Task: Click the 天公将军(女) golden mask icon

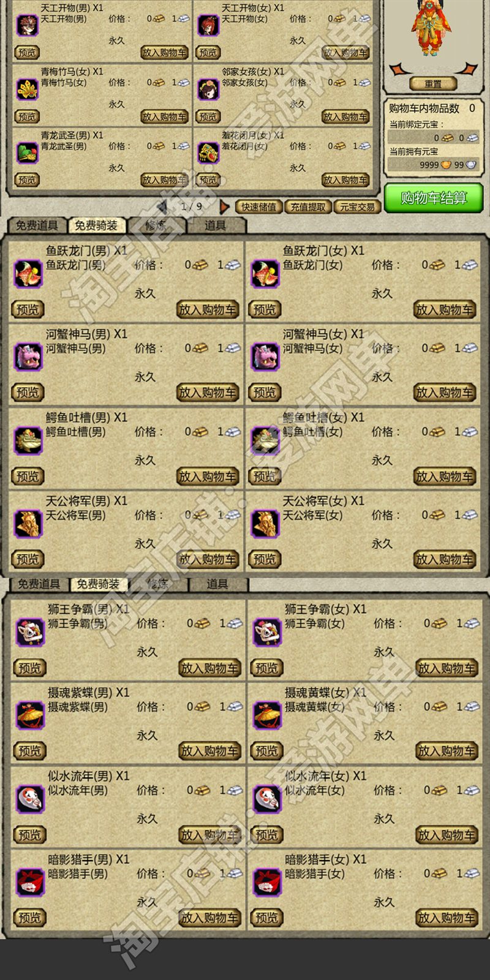Action: [x=265, y=523]
